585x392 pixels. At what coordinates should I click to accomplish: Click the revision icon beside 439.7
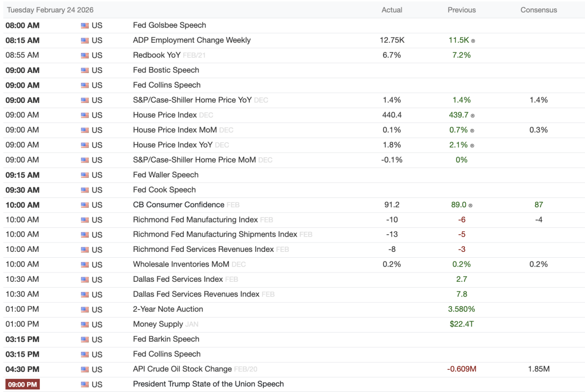(473, 116)
